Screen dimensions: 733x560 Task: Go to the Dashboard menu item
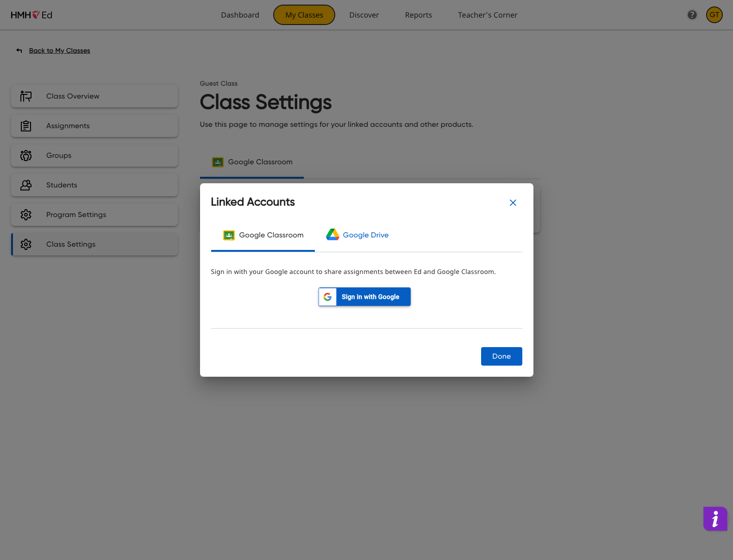click(x=240, y=15)
